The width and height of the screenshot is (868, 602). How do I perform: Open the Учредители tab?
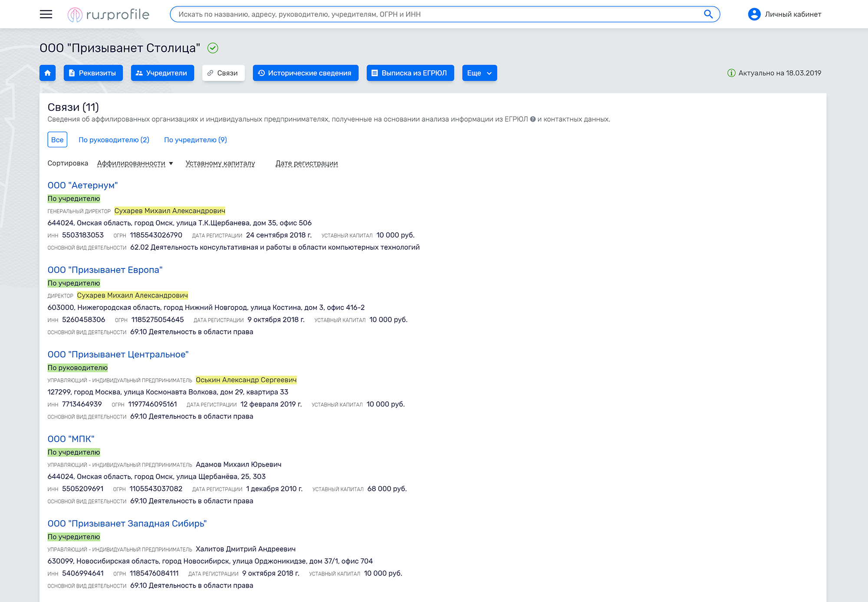[x=162, y=73]
